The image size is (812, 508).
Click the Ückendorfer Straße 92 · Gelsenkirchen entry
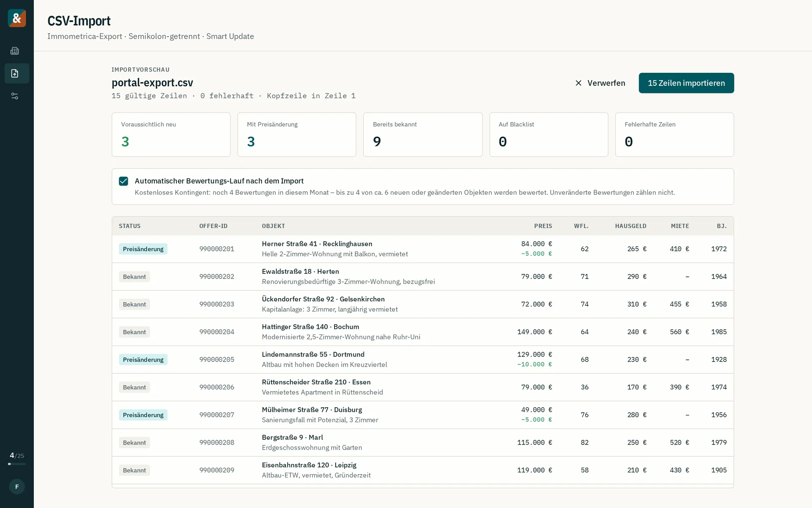323,299
